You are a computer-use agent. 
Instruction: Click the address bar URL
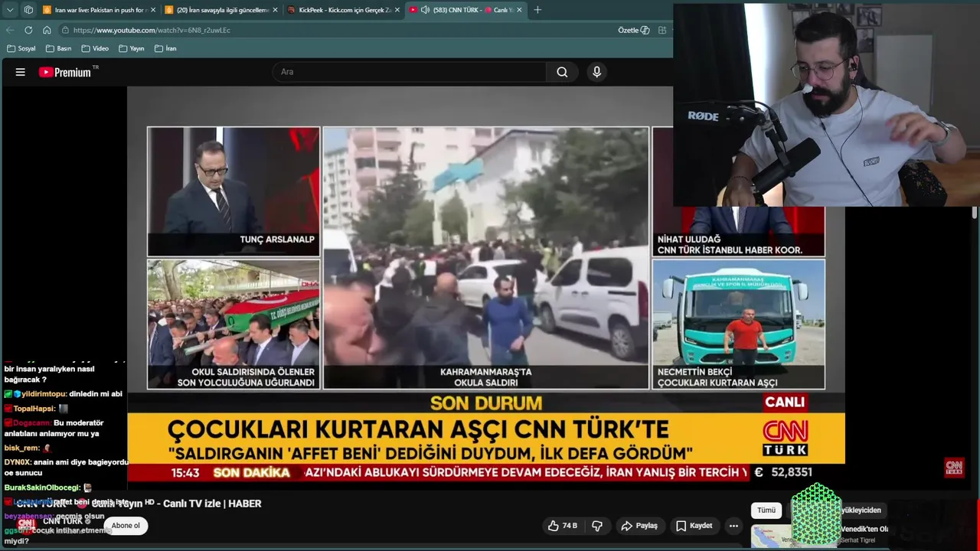[x=152, y=30]
